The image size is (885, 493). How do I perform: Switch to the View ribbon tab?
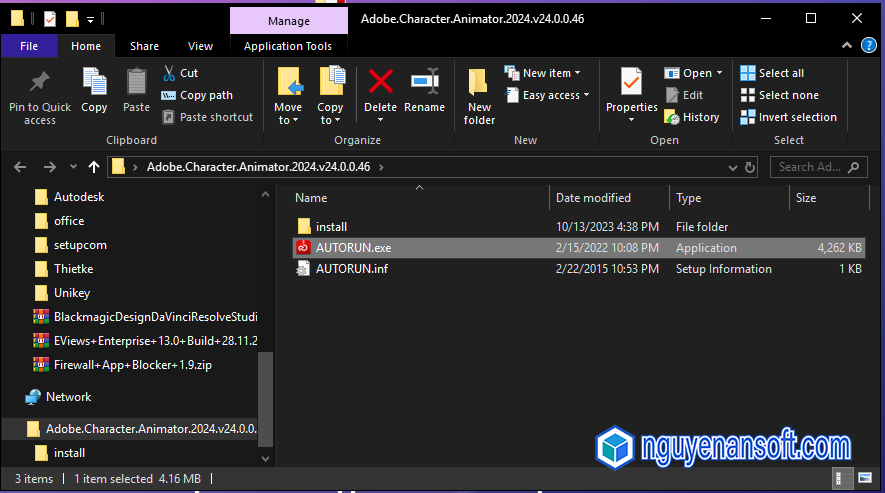pyautogui.click(x=200, y=46)
